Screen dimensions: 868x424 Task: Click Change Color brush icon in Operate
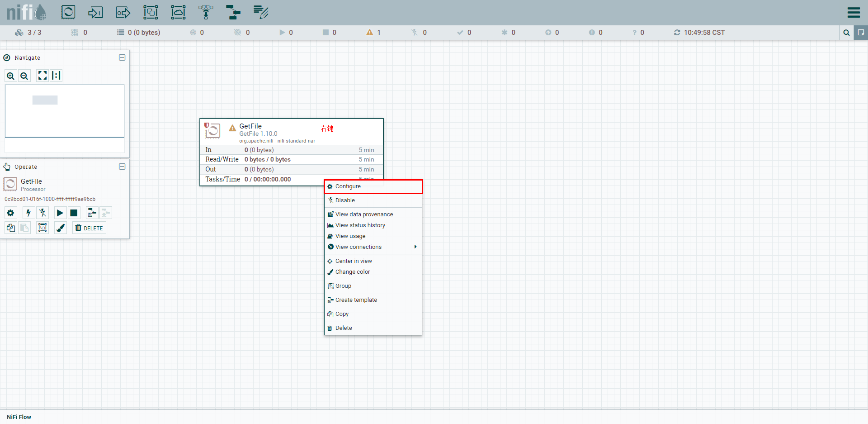pos(61,228)
